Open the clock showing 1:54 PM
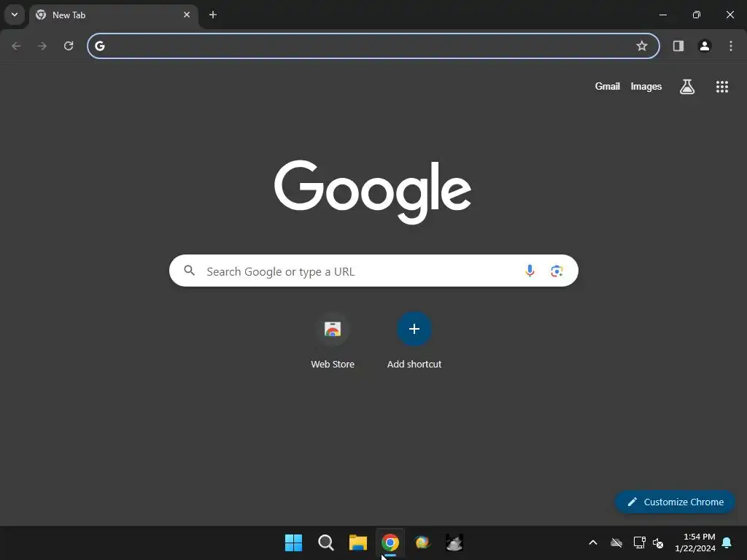 pyautogui.click(x=695, y=542)
